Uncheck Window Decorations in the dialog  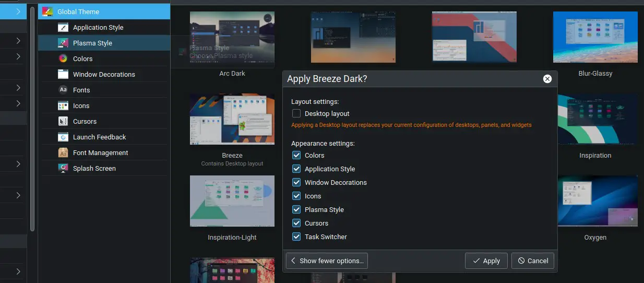pyautogui.click(x=296, y=182)
